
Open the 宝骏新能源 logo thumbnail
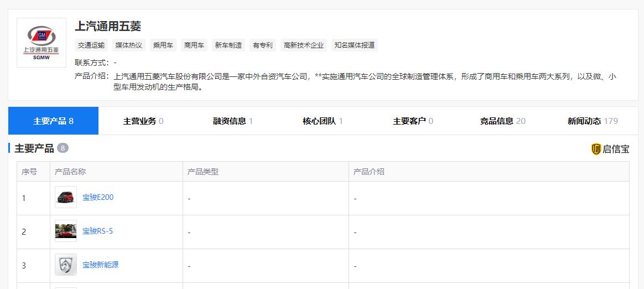tap(66, 265)
